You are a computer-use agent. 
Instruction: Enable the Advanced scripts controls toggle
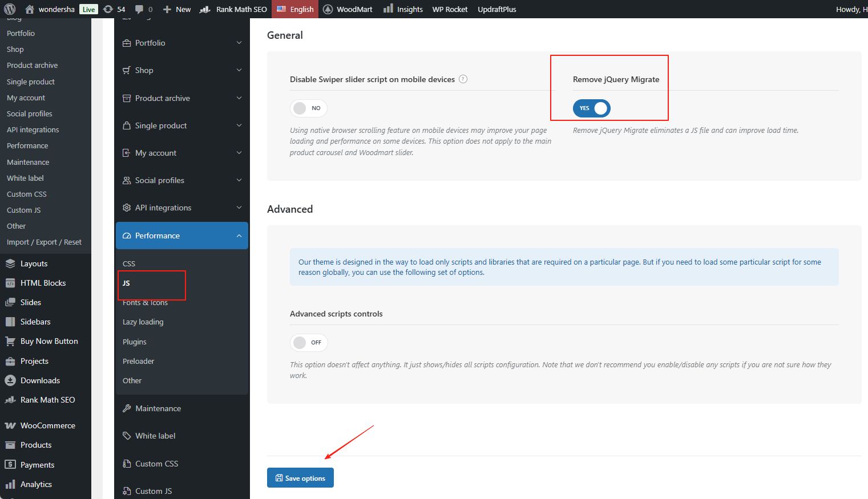click(x=308, y=342)
